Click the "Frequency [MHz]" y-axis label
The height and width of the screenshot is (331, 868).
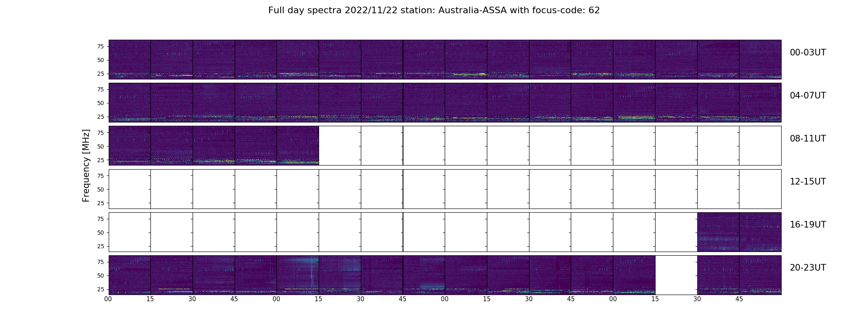[x=86, y=165]
